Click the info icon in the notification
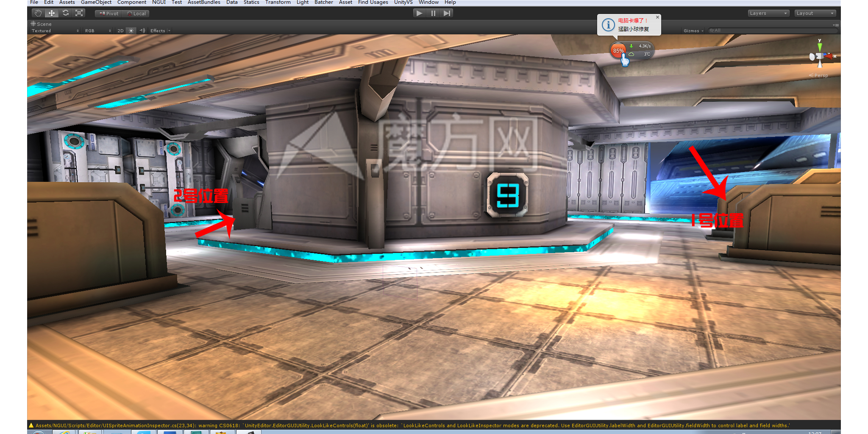The image size is (868, 434). [608, 25]
